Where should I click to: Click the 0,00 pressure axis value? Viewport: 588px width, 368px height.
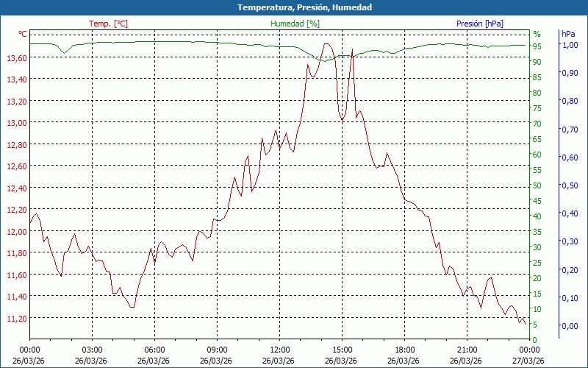point(569,326)
